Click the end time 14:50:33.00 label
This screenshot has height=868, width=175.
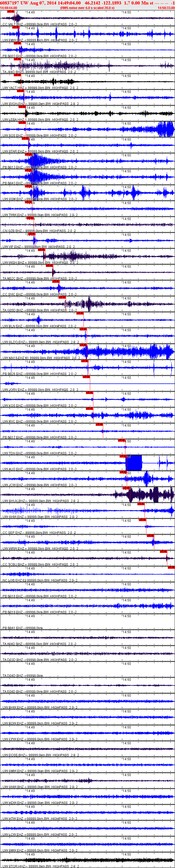click(x=166, y=8)
